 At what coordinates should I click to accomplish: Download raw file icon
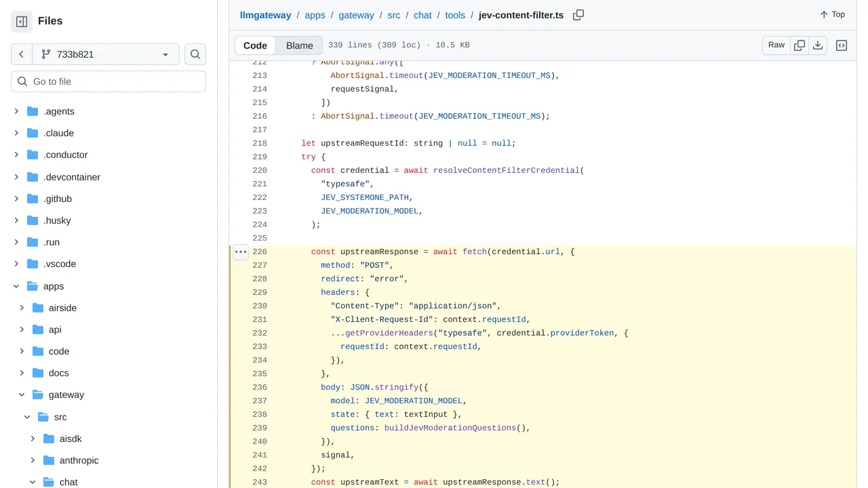(x=818, y=45)
